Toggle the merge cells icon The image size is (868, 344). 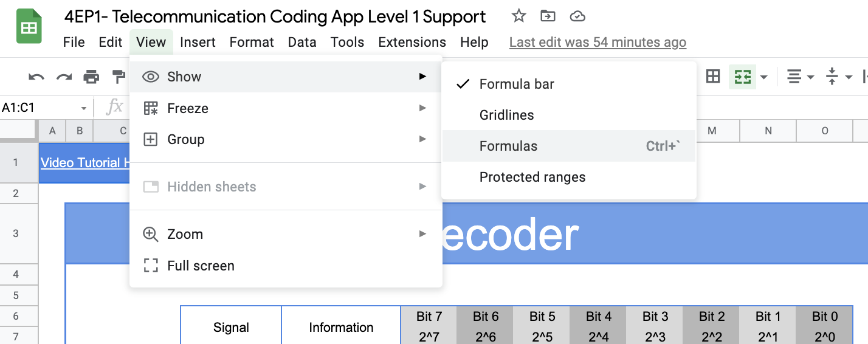click(743, 77)
